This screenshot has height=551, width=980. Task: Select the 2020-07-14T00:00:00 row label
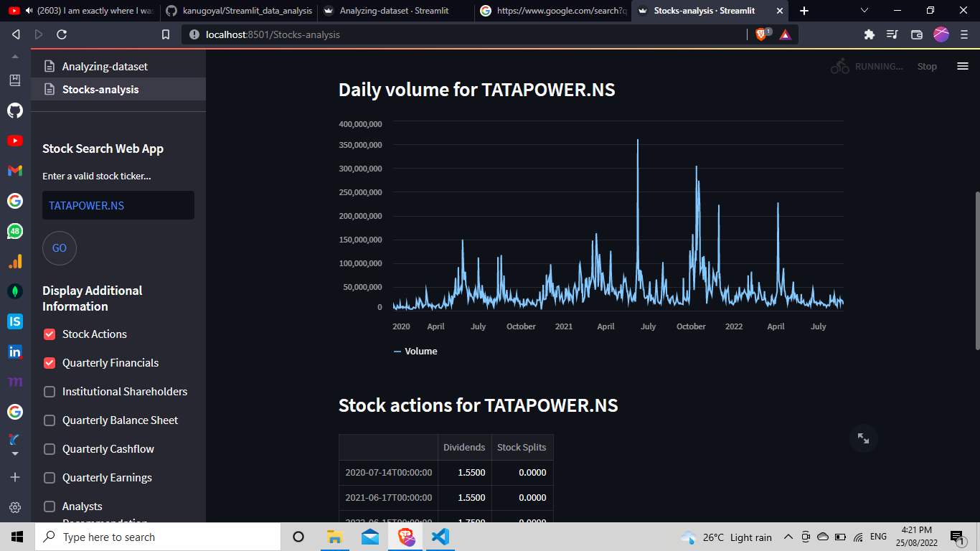(388, 472)
